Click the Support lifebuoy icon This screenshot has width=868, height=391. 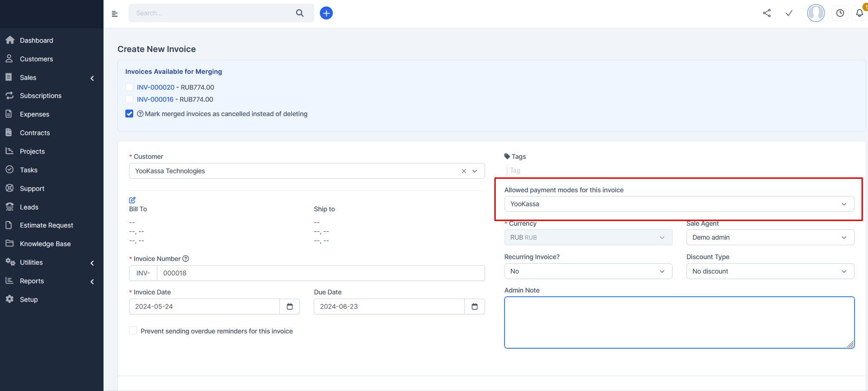9,188
